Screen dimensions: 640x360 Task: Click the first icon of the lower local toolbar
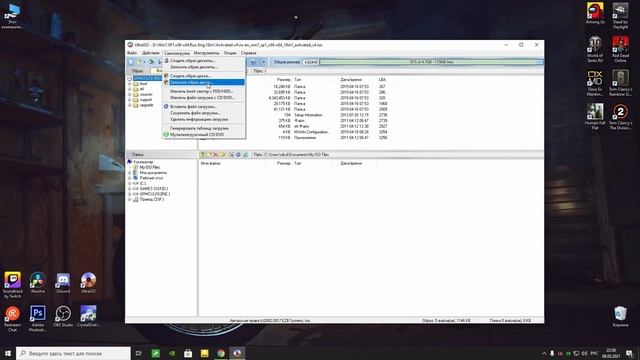pos(202,155)
